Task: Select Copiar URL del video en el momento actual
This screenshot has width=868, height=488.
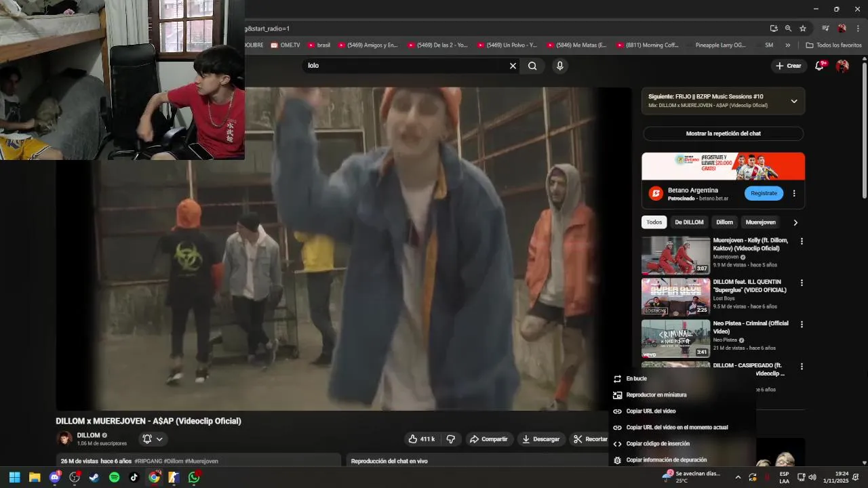Action: [x=682, y=428]
